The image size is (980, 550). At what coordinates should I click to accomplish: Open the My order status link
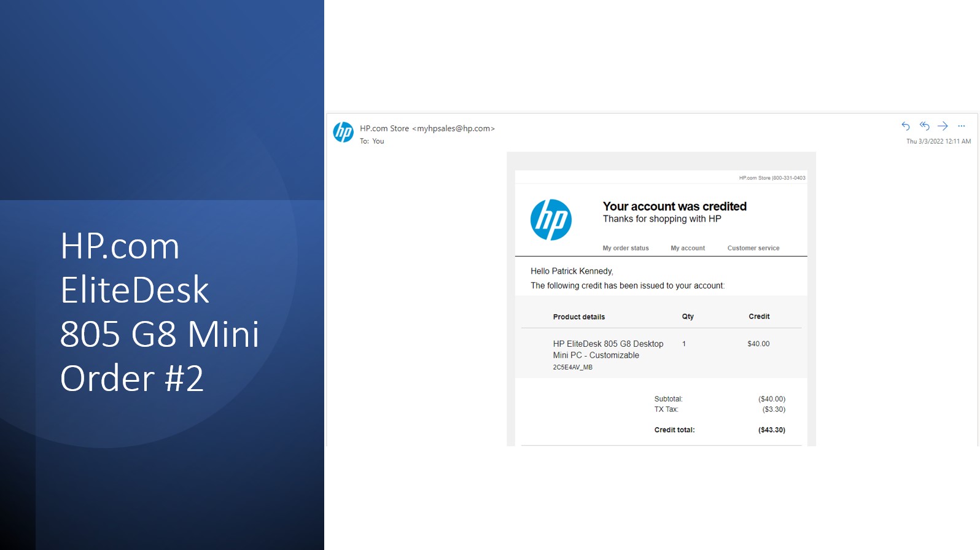click(626, 248)
